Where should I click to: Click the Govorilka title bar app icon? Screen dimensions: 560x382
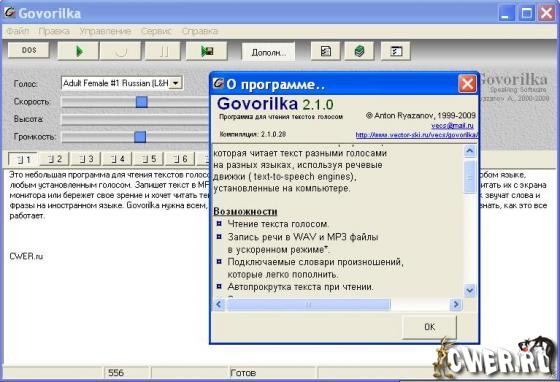tap(10, 12)
